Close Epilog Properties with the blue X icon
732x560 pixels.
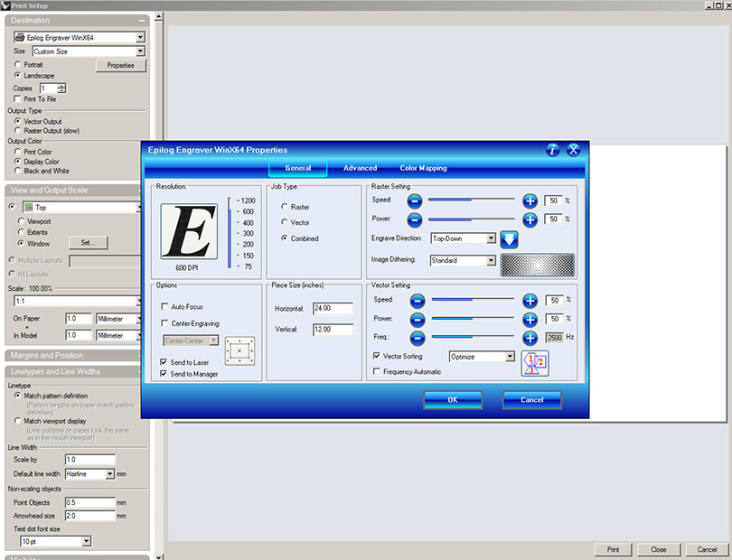pyautogui.click(x=573, y=150)
